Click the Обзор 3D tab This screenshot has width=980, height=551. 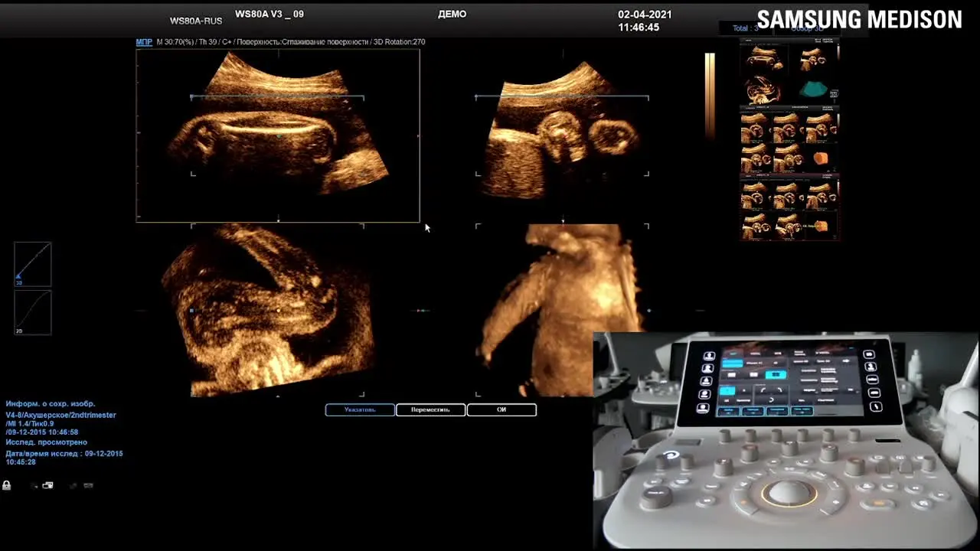coord(805,28)
